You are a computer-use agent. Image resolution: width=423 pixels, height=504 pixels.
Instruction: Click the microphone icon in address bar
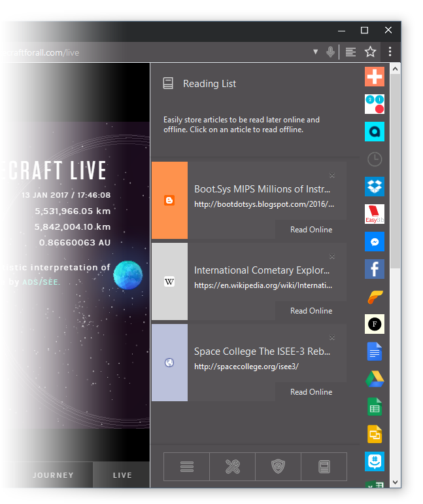(330, 52)
